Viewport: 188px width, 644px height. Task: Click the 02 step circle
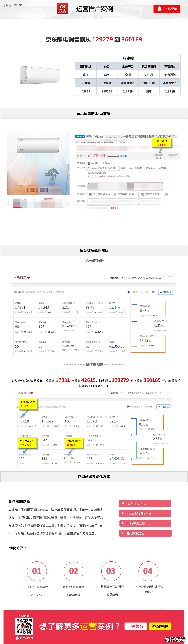tap(74, 571)
